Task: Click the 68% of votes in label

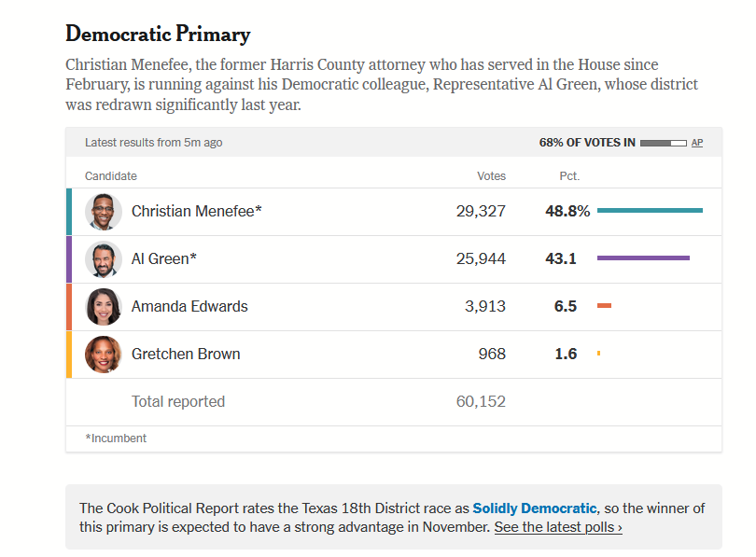Action: [x=587, y=143]
